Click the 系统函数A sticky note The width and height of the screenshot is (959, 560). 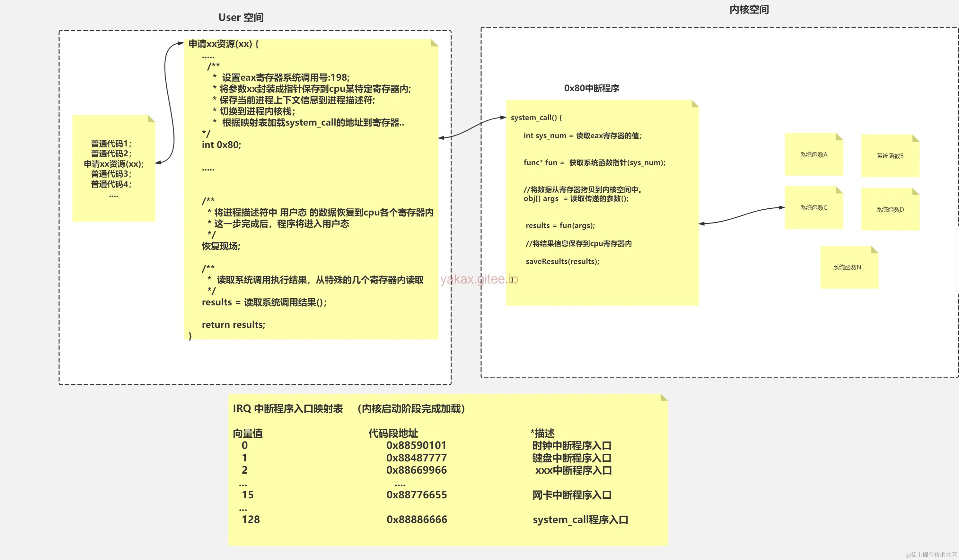tap(814, 154)
